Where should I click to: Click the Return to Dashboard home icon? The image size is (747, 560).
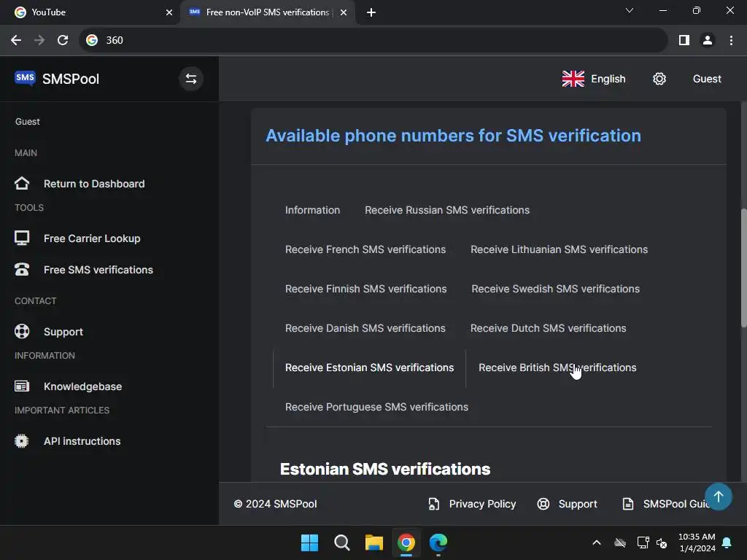tap(22, 184)
